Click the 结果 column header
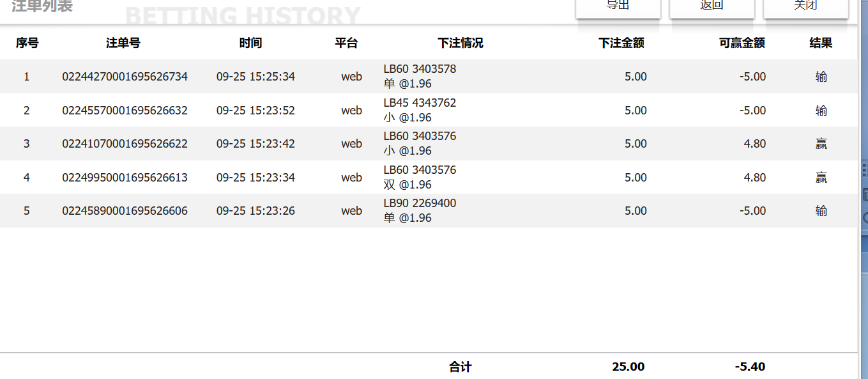 click(x=821, y=43)
